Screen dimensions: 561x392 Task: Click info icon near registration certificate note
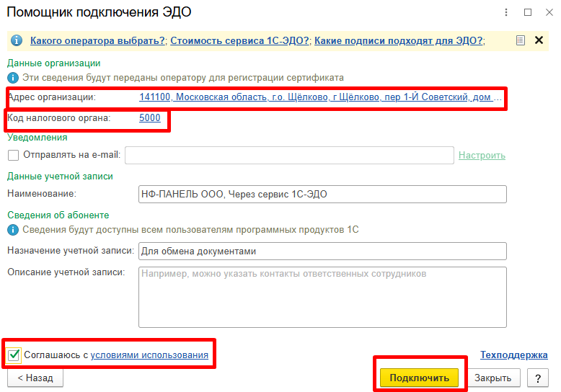tap(13, 78)
